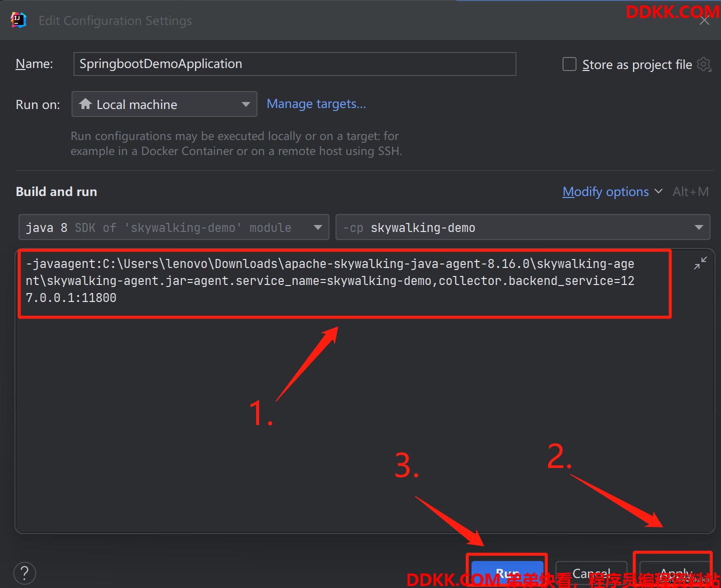This screenshot has height=588, width=721.
Task: Focus the Name field with SpringbootDemoApplication
Action: pos(295,64)
